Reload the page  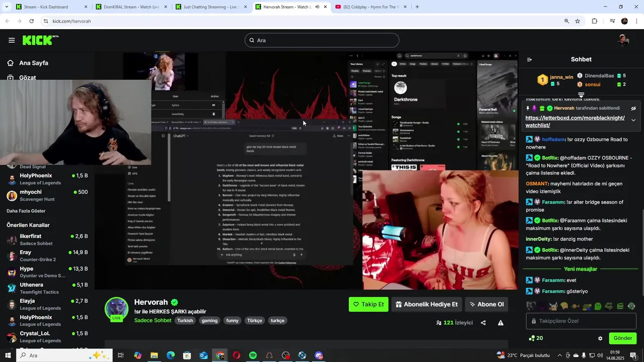pos(31,21)
